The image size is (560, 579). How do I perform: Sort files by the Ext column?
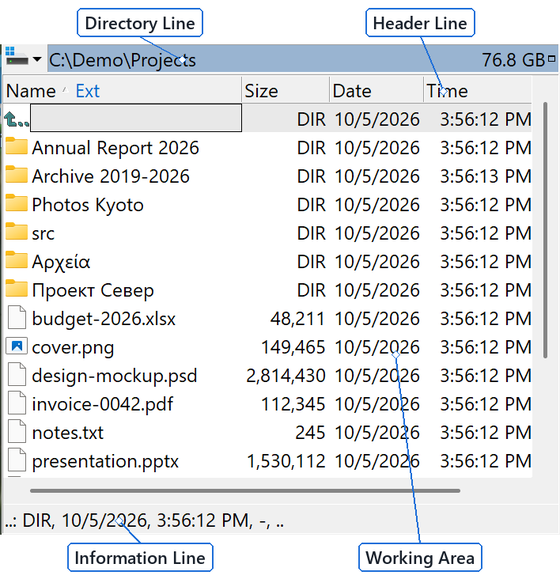[x=87, y=91]
